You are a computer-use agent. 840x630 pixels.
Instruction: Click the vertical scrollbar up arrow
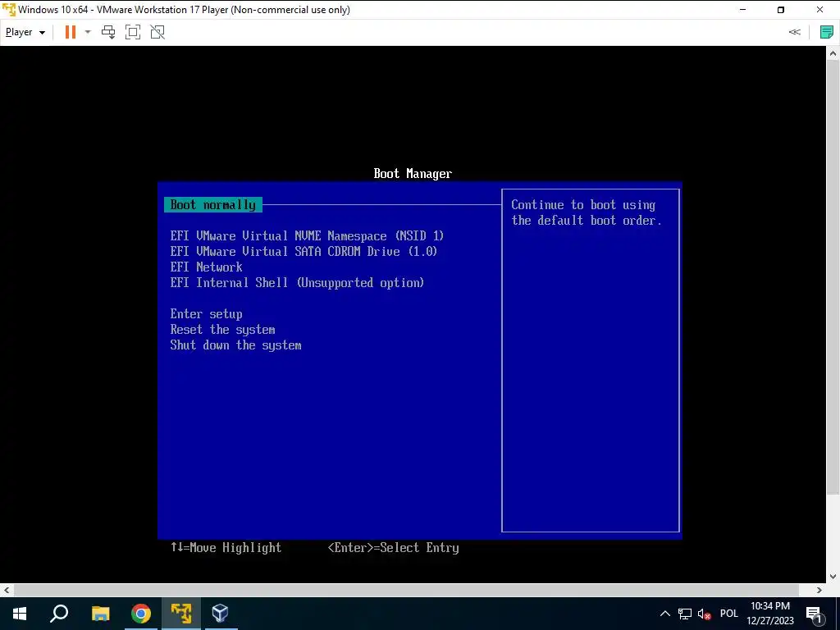[x=833, y=53]
